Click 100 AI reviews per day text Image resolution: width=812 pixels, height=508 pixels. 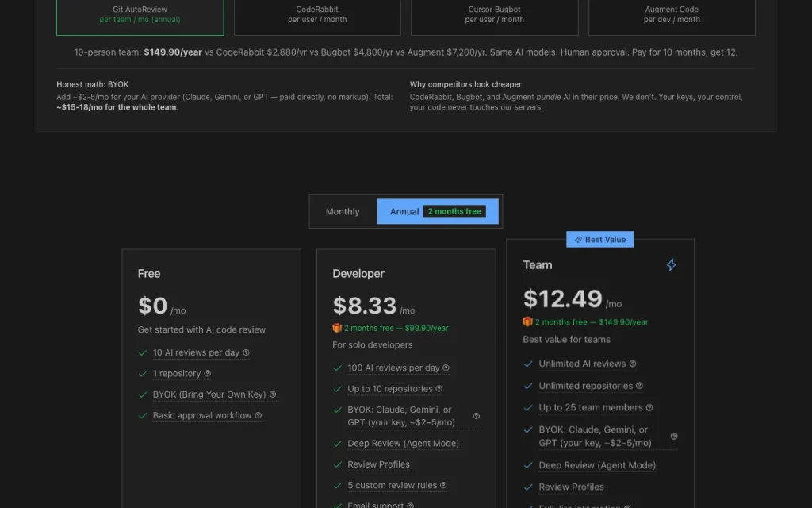(393, 368)
